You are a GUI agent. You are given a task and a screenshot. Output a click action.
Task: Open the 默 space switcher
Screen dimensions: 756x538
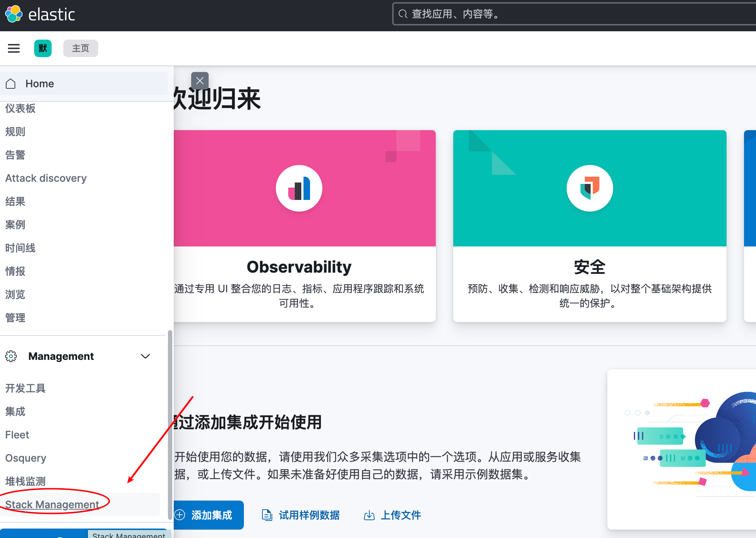[43, 48]
